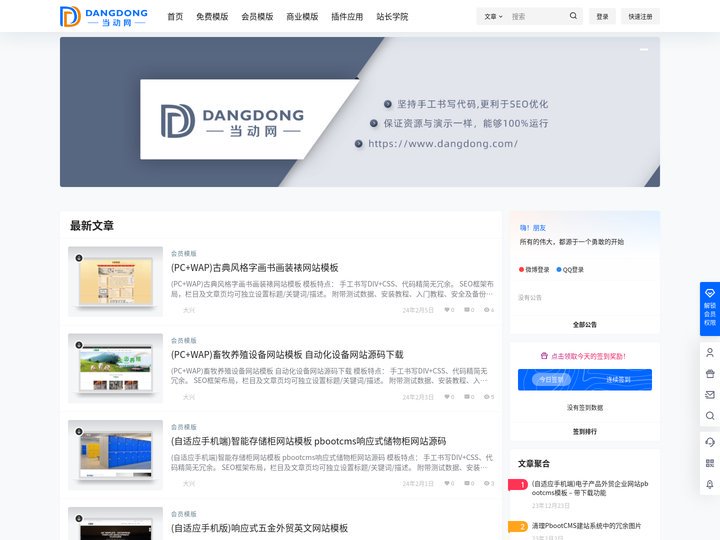Viewport: 720px width, 540px height.
Task: Open article 畜牧养殖设备网站模板 自动化设备网站源码下载
Action: click(287, 354)
